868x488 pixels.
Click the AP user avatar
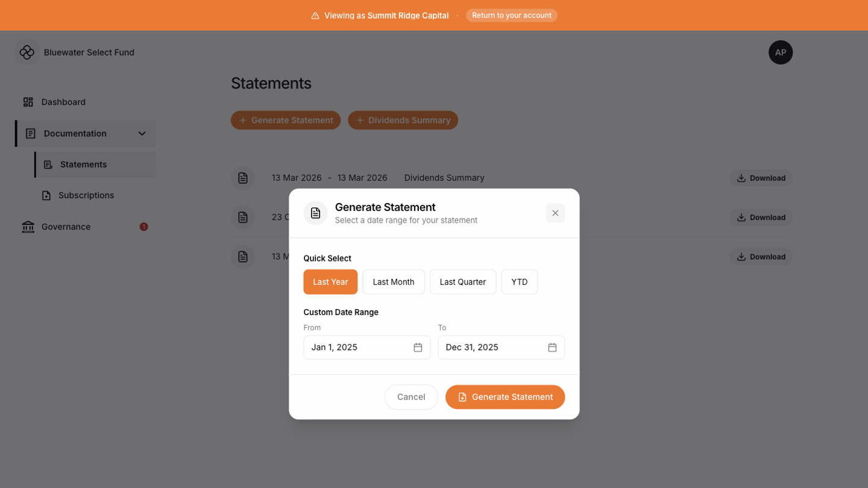781,52
